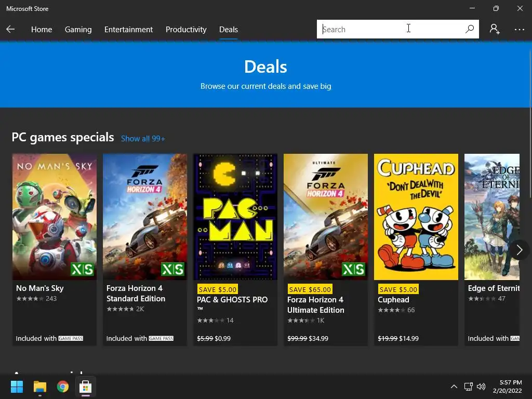Switch to the Gaming tab

(78, 30)
